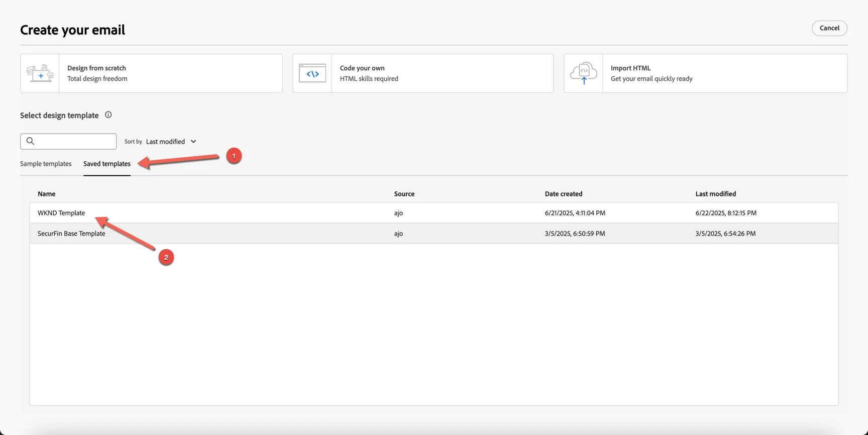The image size is (868, 435).
Task: Click the Design from scratch icon
Action: pos(40,73)
